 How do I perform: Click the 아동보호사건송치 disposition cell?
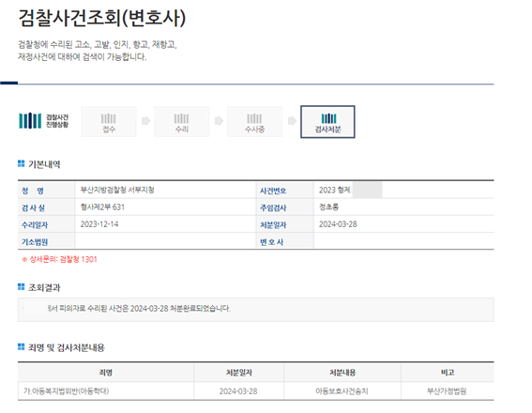point(342,391)
